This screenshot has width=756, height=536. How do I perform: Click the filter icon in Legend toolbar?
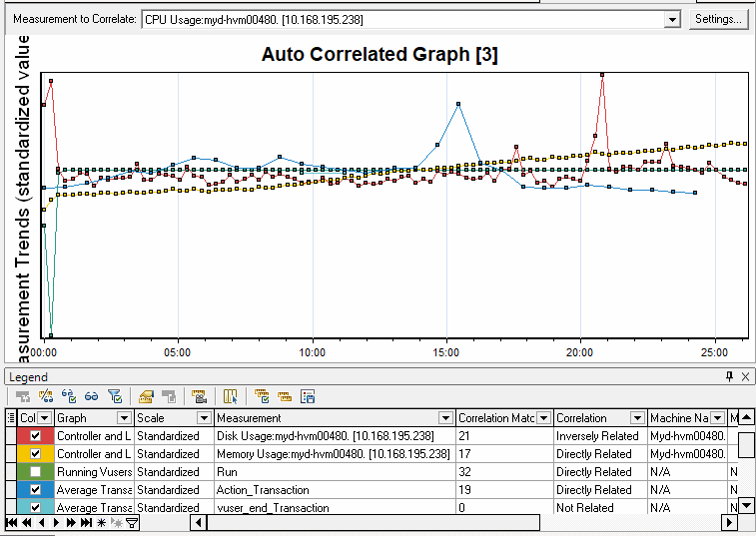(x=114, y=396)
